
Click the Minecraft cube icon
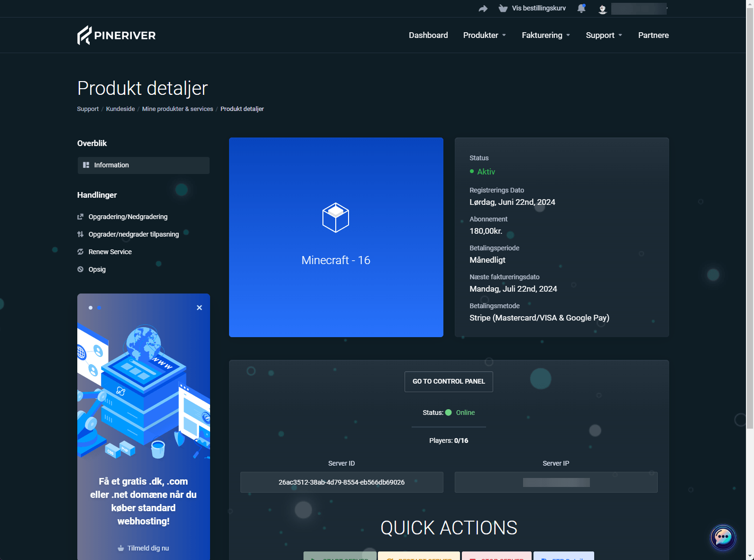tap(336, 218)
